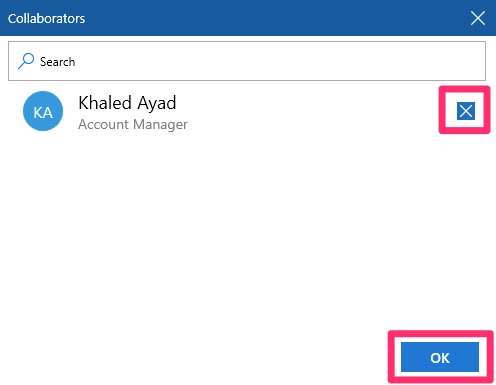Click the Collaborators title bar text
The height and width of the screenshot is (385, 496).
(46, 19)
